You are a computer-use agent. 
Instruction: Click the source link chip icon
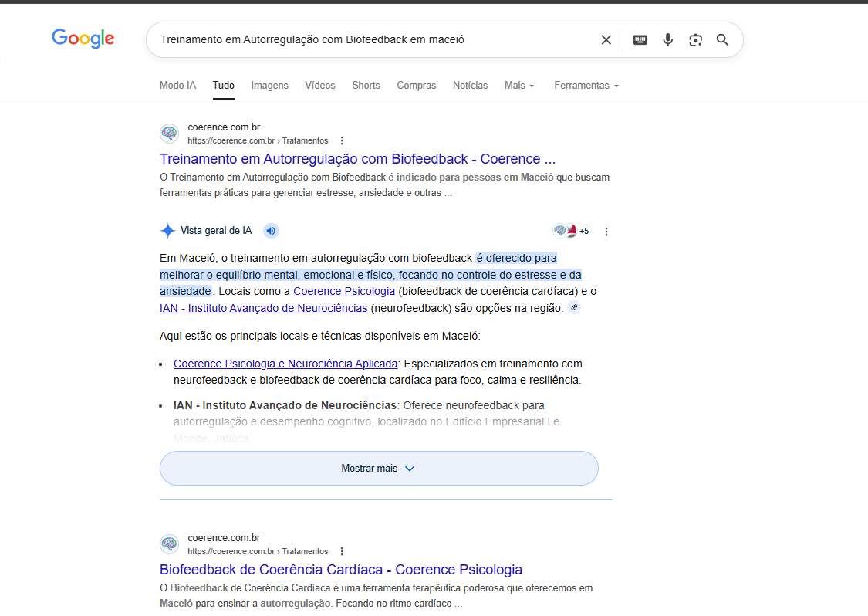pyautogui.click(x=575, y=307)
